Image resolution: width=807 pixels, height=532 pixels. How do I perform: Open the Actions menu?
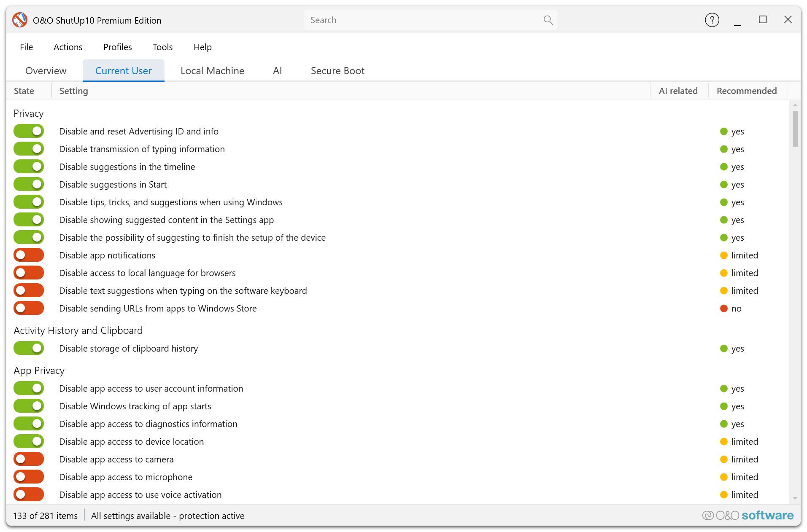point(68,47)
